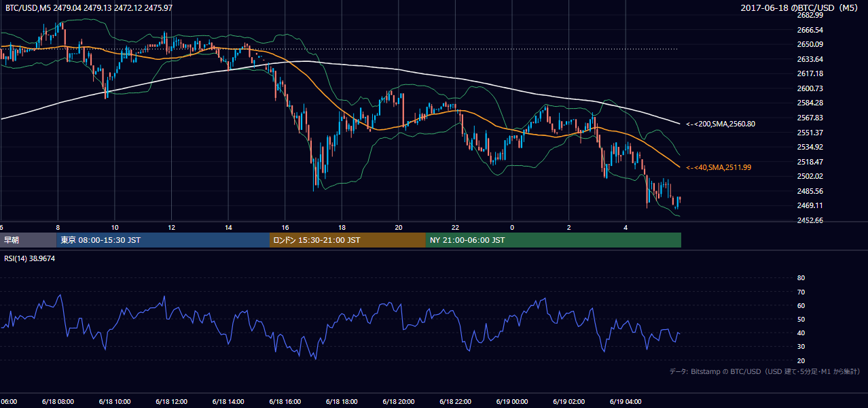Click price axis value 2469.11
The image size is (868, 408).
pos(810,205)
